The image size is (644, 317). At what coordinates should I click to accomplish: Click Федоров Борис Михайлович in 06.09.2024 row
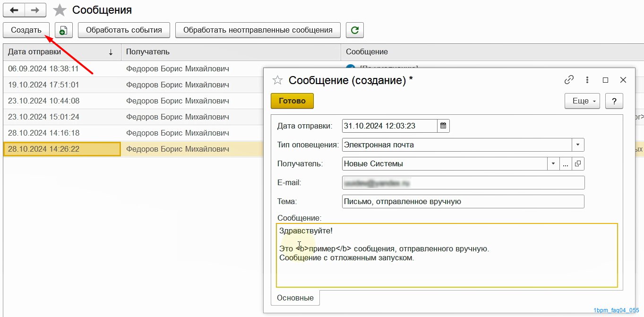(178, 69)
